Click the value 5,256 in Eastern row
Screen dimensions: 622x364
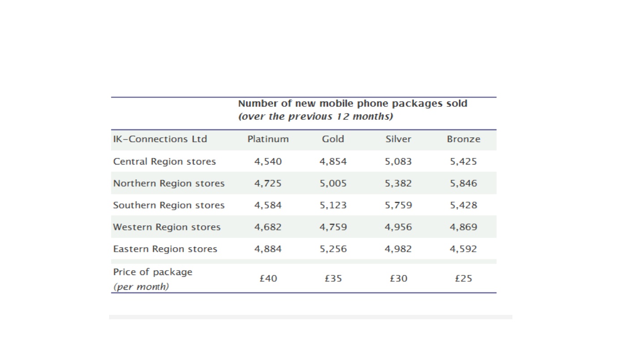[x=333, y=249]
